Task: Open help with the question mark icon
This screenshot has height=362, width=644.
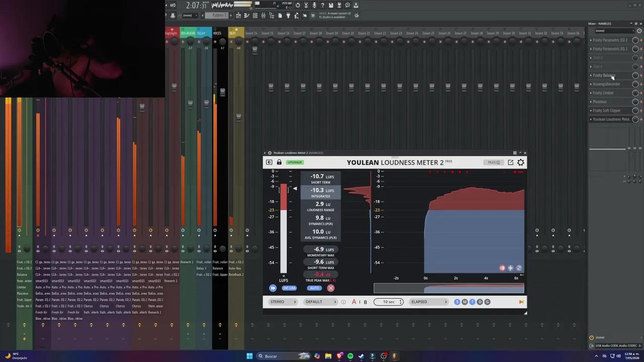Action: coord(323,6)
